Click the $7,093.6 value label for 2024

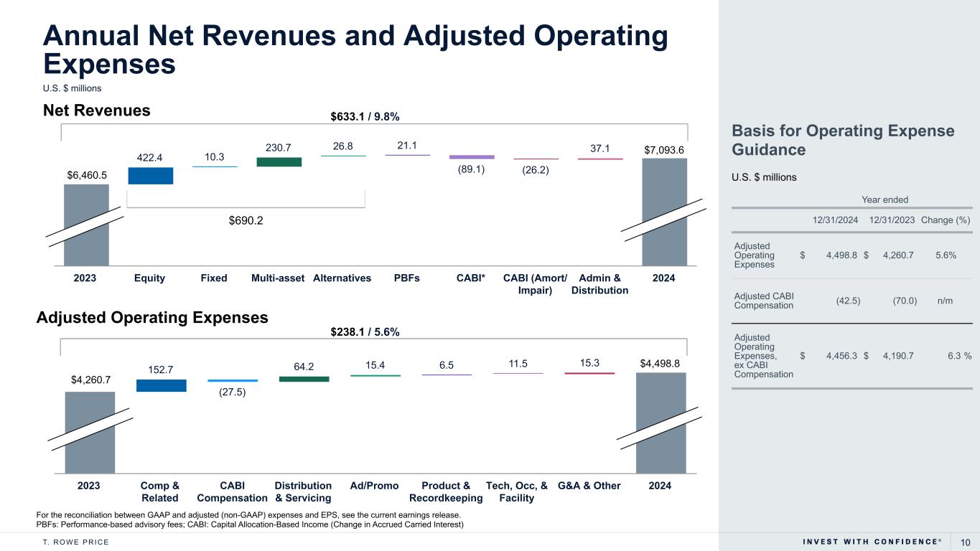coord(664,148)
